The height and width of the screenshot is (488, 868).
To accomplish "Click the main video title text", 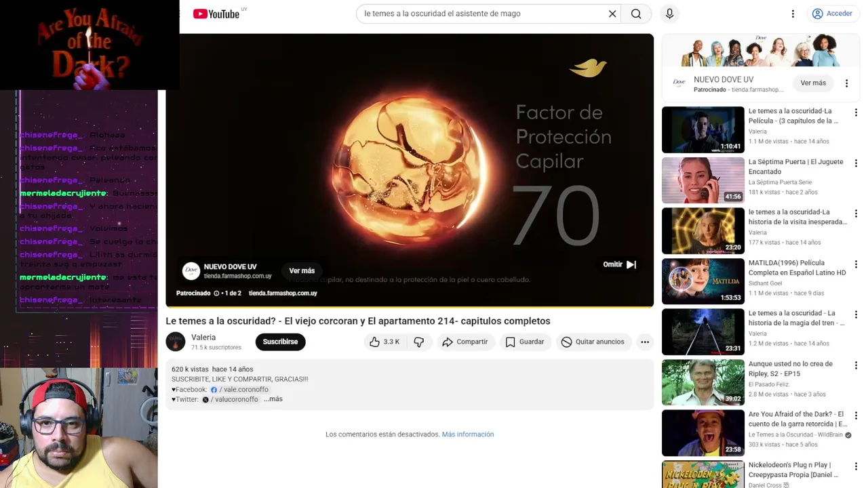I will pyautogui.click(x=358, y=321).
